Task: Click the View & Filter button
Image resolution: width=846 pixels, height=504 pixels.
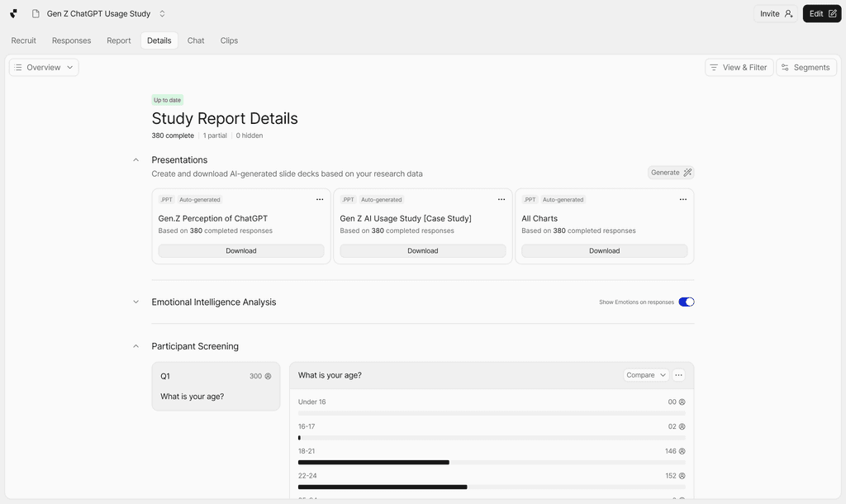Action: tap(739, 68)
